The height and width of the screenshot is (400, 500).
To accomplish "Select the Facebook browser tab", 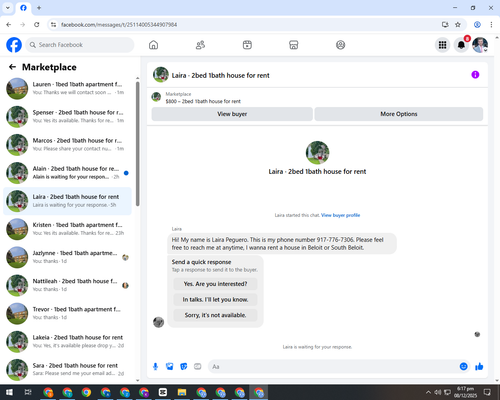I will [23, 8].
